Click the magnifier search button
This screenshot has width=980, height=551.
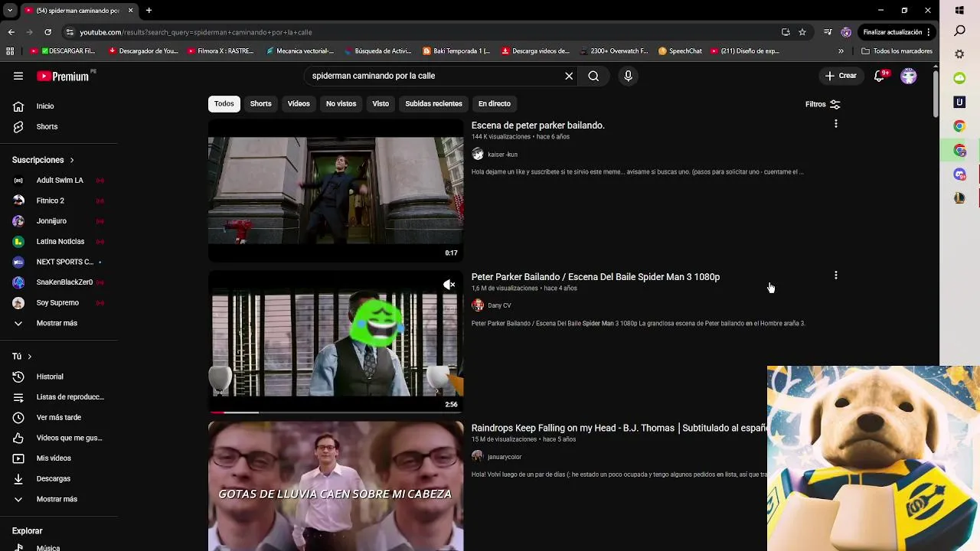point(593,76)
